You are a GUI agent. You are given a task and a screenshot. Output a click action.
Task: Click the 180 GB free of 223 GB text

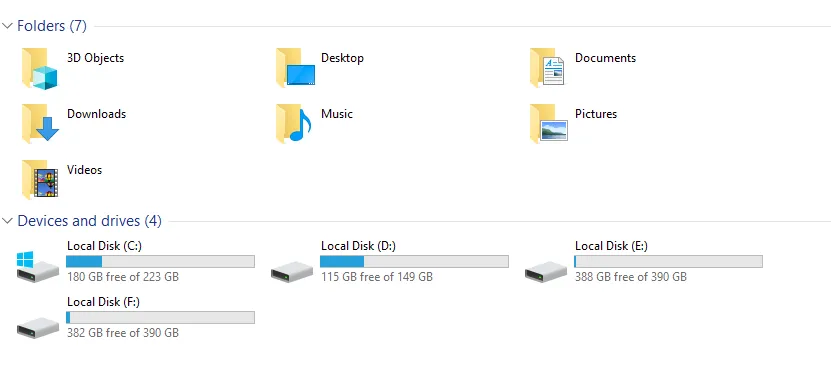123,277
